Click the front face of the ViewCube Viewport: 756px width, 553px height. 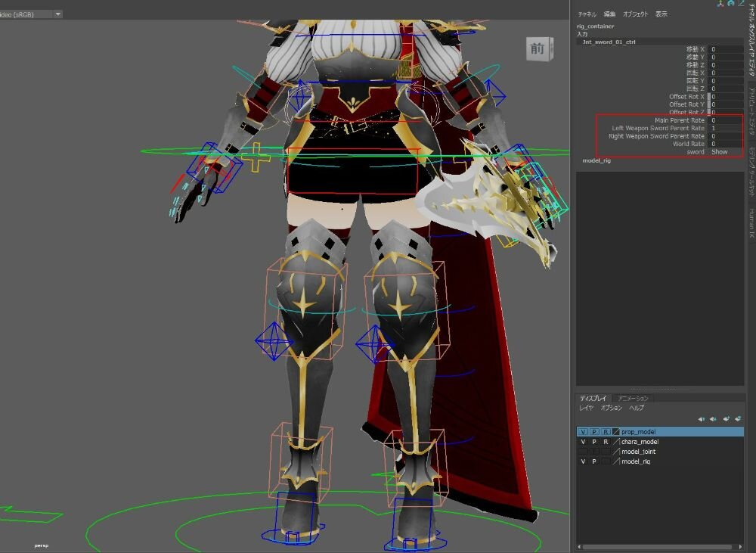[x=537, y=49]
